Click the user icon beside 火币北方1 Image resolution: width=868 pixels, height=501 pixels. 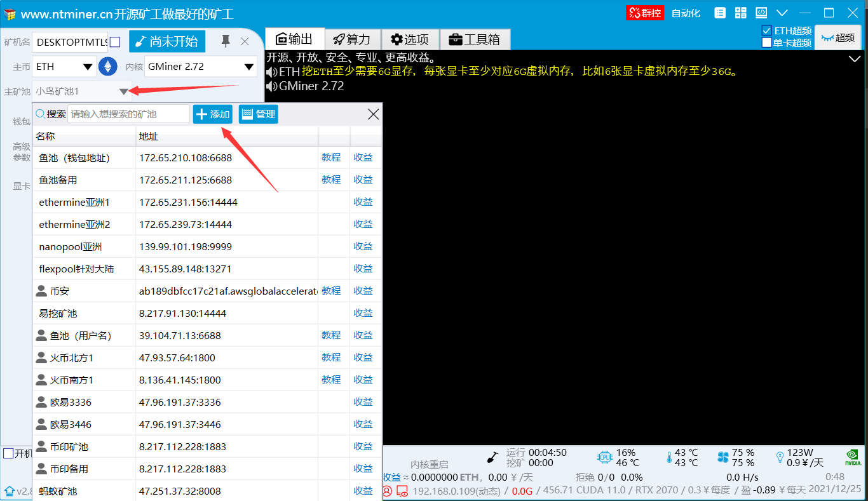click(42, 357)
